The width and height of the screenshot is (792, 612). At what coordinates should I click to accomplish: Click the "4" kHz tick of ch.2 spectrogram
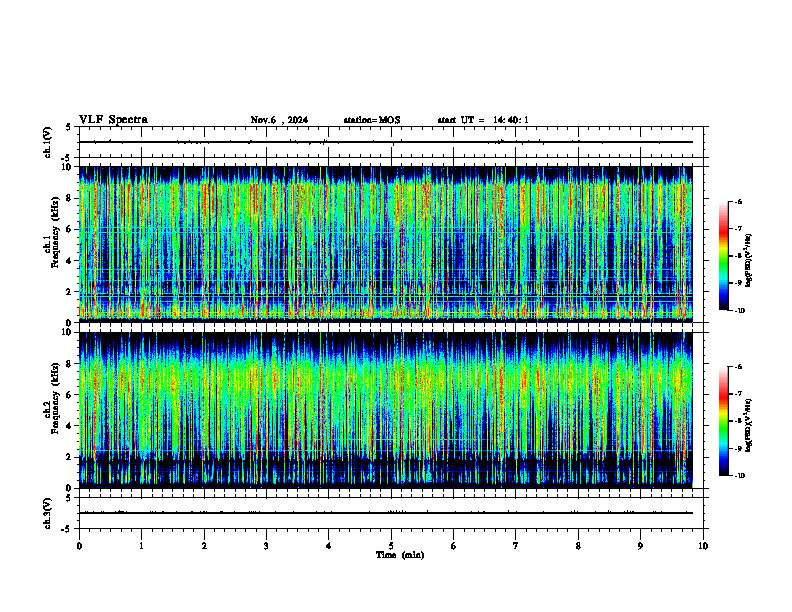(69, 427)
